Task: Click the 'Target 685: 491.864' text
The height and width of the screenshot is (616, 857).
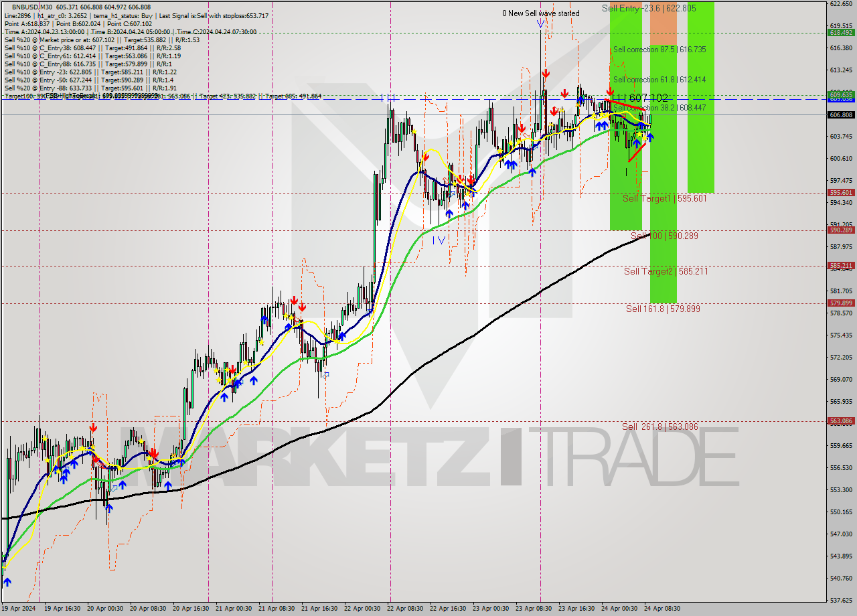Action: (x=293, y=96)
